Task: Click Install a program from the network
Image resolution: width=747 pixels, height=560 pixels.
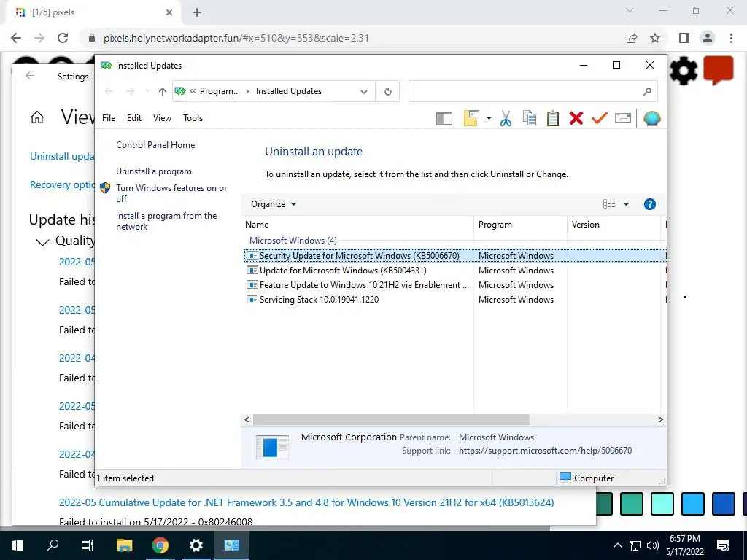Action: 166,221
